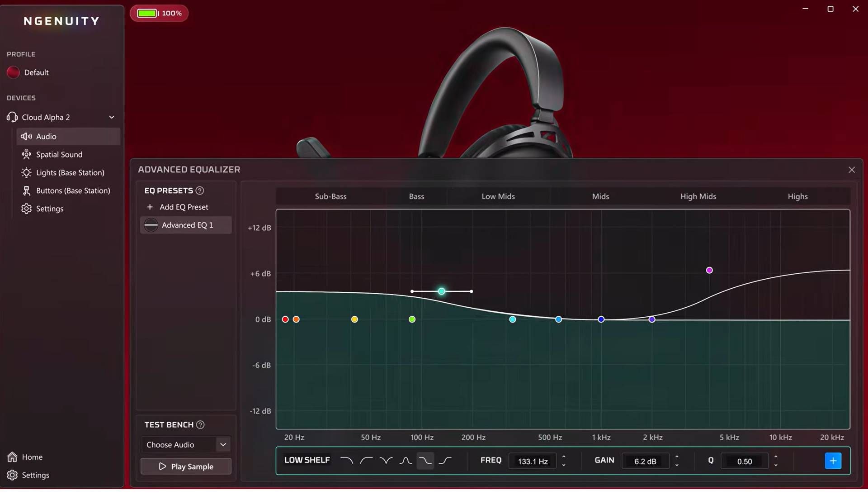Viewport: 868px width, 500px height.
Task: Decrease the Q value with down arrow
Action: (x=776, y=465)
